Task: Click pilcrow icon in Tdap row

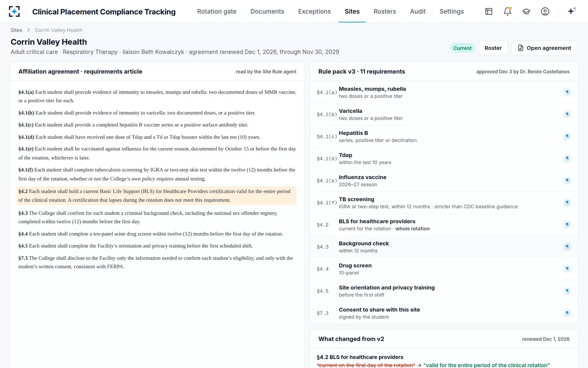Action: tap(567, 159)
